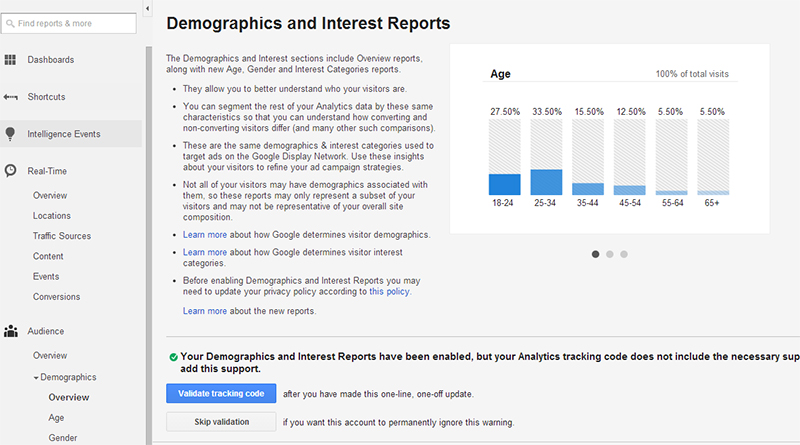The width and height of the screenshot is (800, 445).
Task: Select the second carousel dot indicator
Action: pyautogui.click(x=610, y=254)
